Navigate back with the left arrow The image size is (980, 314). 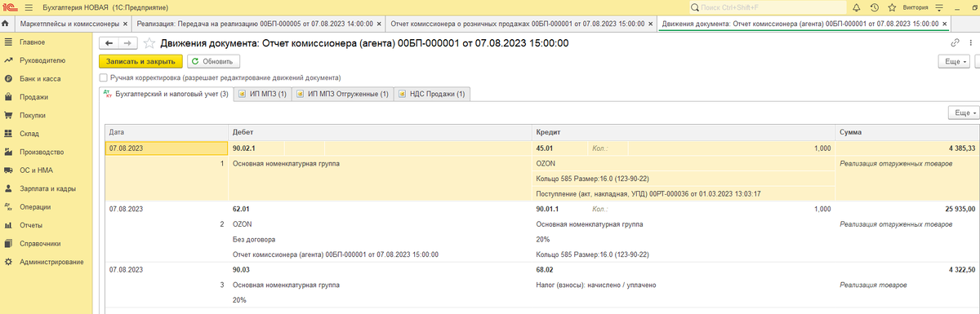(109, 43)
